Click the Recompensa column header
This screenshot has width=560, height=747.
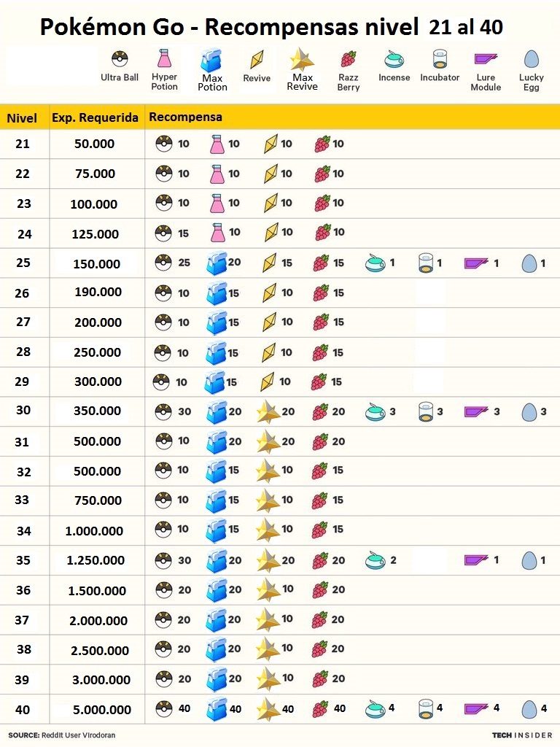(186, 117)
